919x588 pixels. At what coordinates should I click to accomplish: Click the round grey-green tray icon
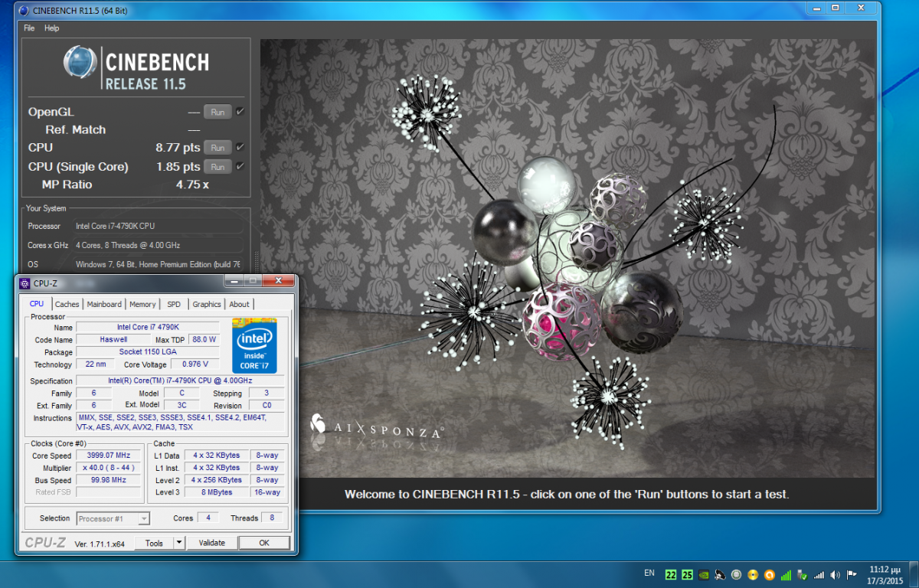(736, 574)
